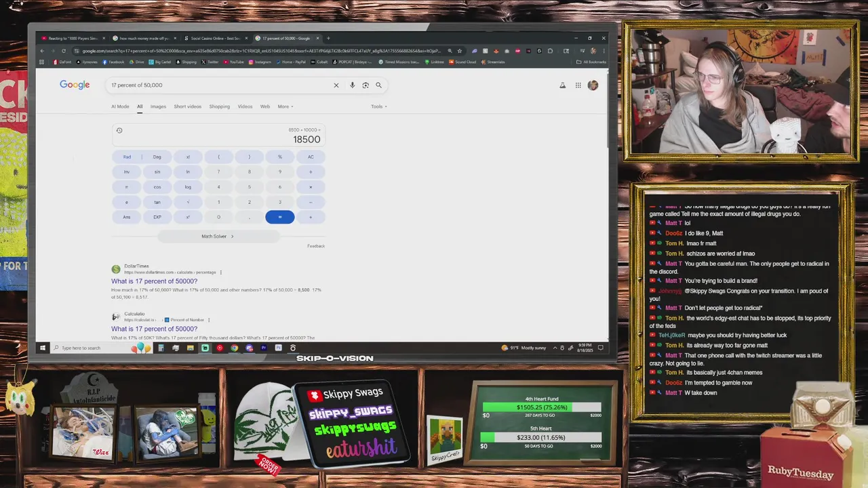Open Premiere Pro from taskbar
The image size is (868, 488).
click(264, 348)
